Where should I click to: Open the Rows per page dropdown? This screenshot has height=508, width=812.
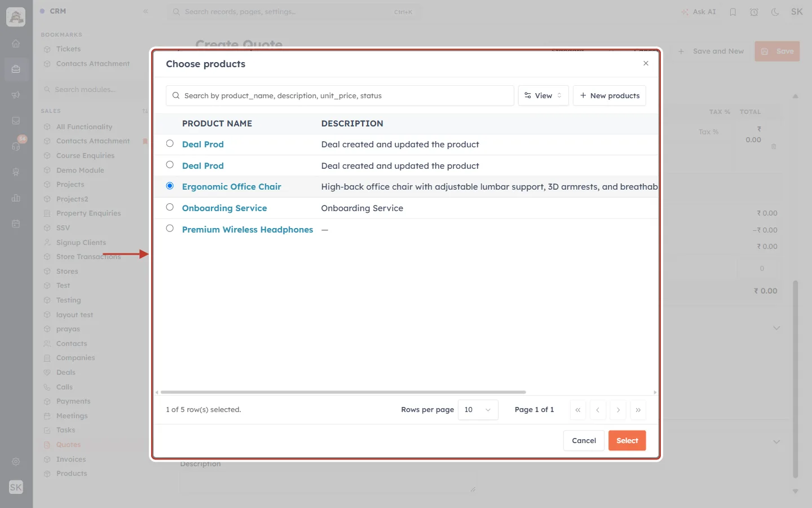click(x=478, y=410)
